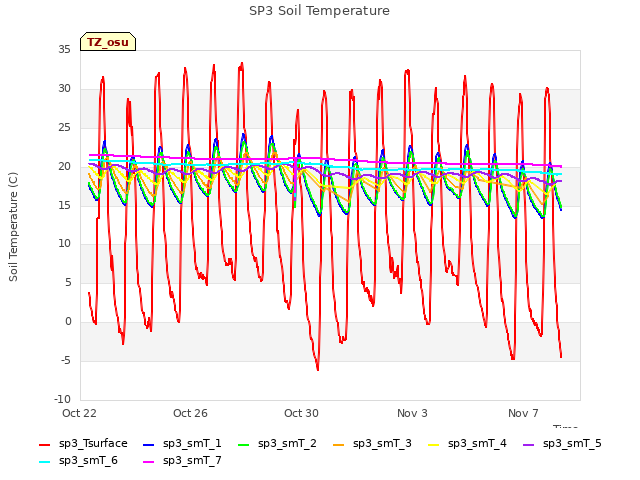640x480 pixels.
Task: Click the orange sp3_smT_3 legend swatch
Action: 338,444
